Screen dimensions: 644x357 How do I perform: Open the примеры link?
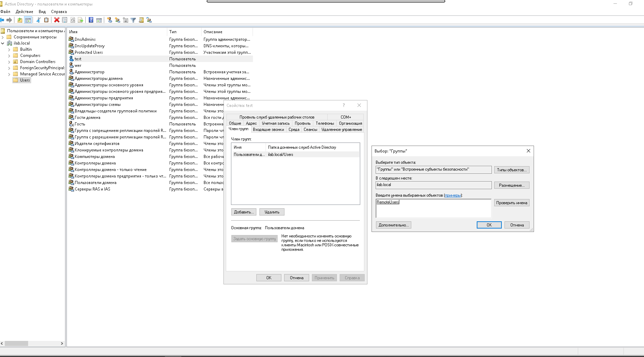tap(453, 195)
